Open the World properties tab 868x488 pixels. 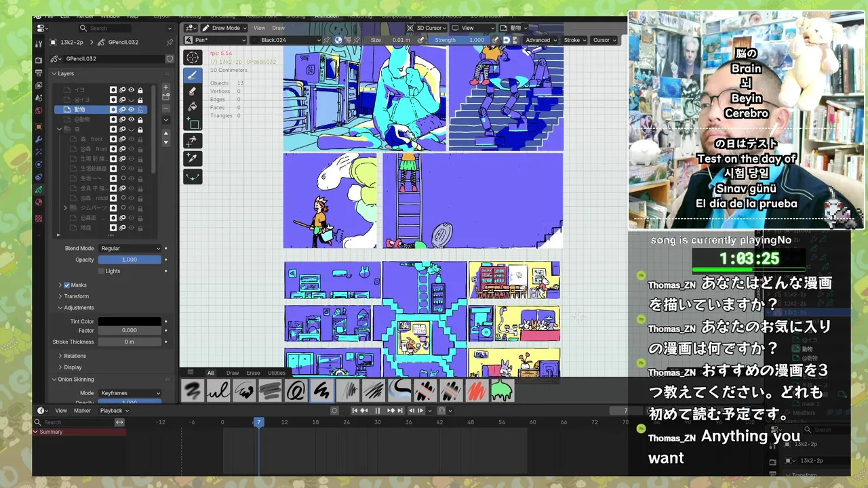(x=39, y=110)
